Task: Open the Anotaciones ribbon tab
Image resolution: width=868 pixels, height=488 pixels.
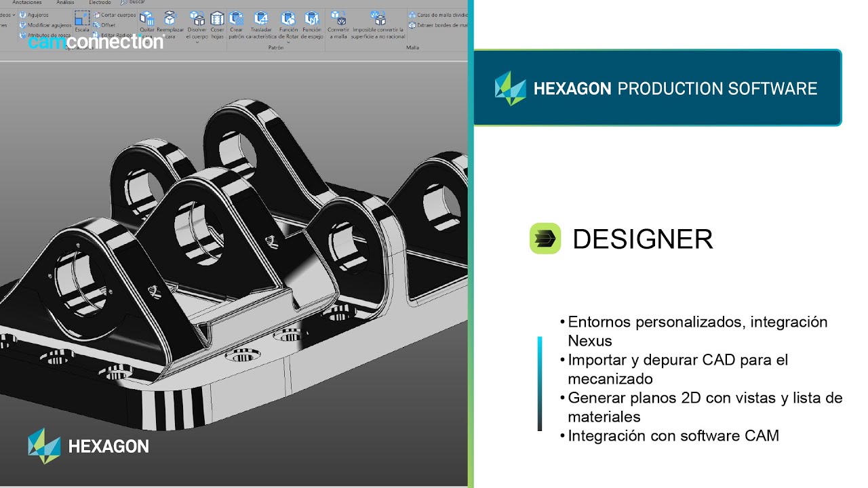Action: pyautogui.click(x=27, y=3)
